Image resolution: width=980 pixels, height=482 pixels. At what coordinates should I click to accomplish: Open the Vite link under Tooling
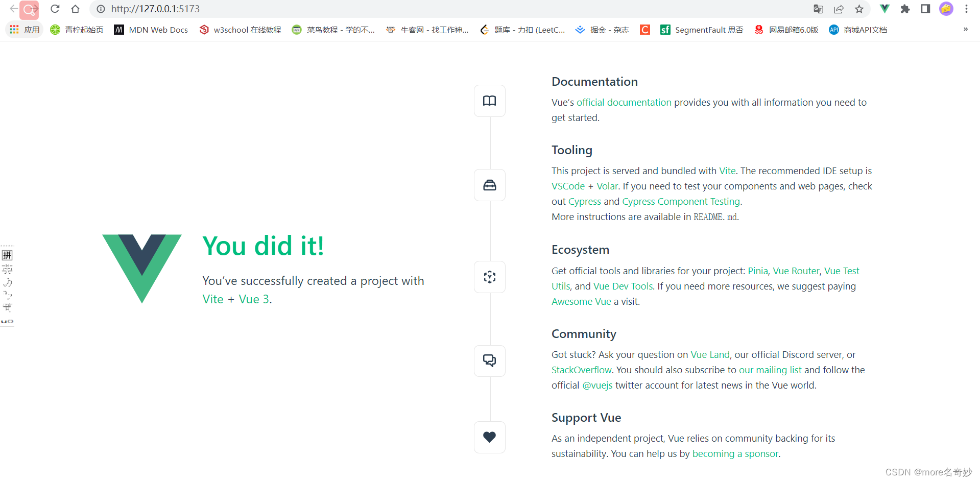click(727, 171)
